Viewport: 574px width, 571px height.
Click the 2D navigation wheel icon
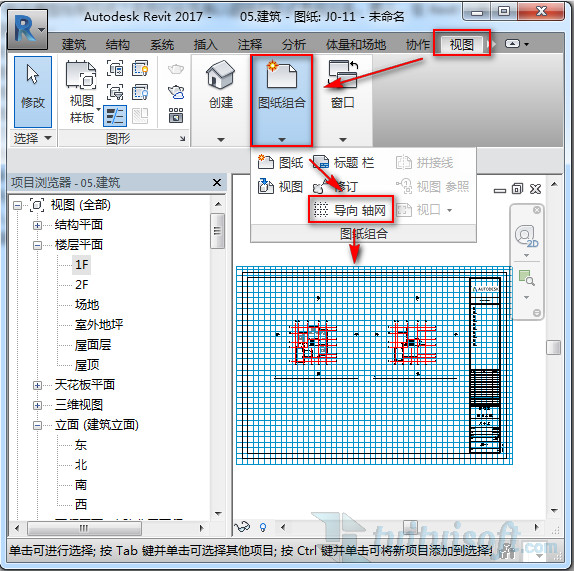point(526,236)
